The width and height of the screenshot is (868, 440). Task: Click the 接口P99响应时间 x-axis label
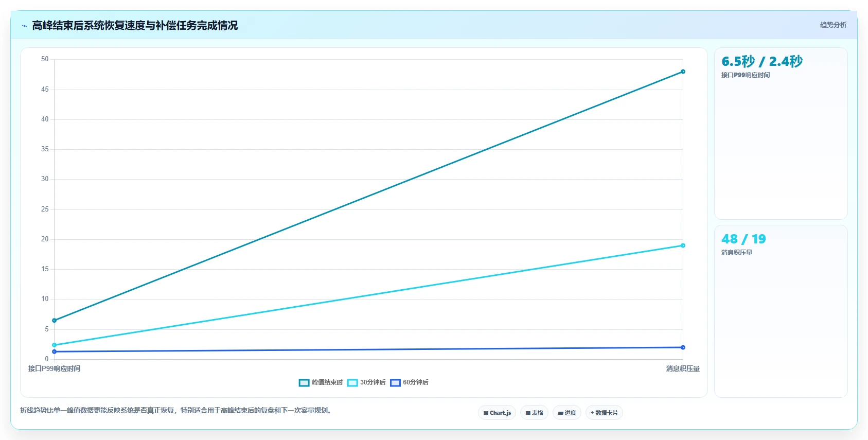(x=54, y=368)
